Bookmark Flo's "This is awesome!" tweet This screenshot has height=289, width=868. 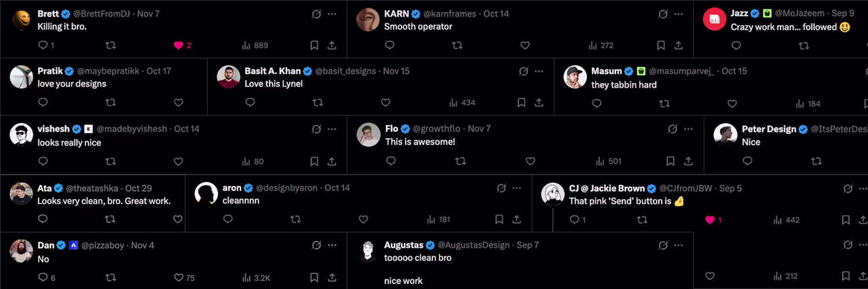tap(670, 161)
